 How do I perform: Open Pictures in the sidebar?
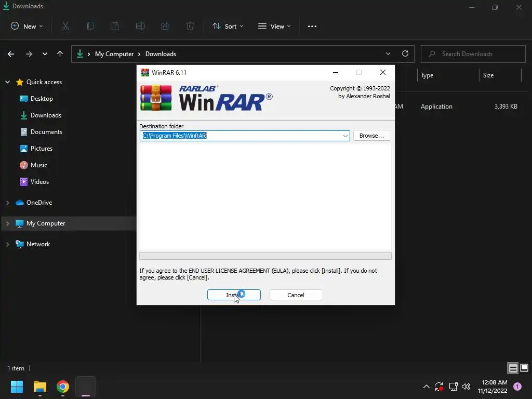(x=42, y=148)
